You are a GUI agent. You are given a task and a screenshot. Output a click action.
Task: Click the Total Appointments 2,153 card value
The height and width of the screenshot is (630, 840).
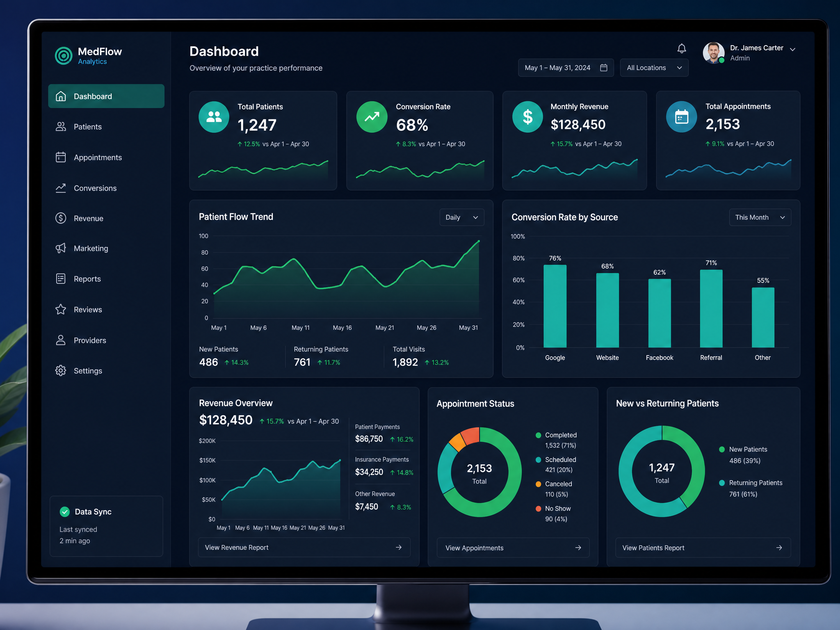coord(723,124)
